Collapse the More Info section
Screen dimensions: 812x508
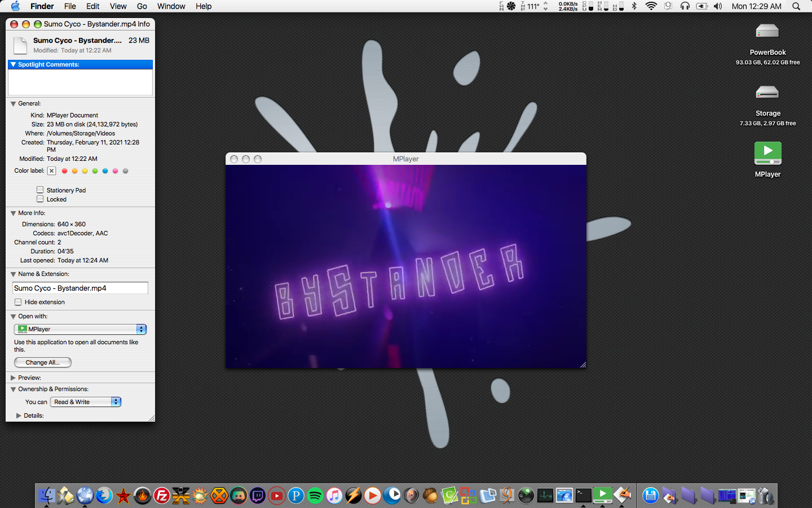(13, 213)
